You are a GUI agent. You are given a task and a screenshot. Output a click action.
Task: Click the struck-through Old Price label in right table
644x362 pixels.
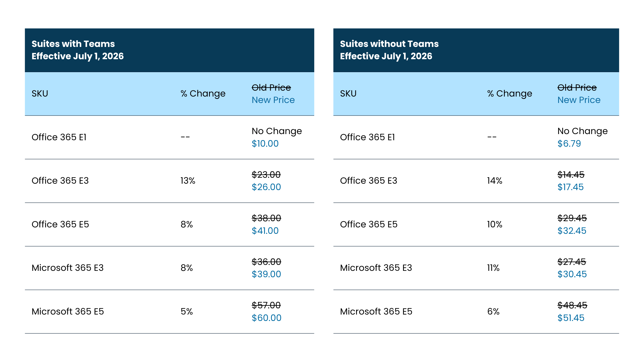coord(577,87)
